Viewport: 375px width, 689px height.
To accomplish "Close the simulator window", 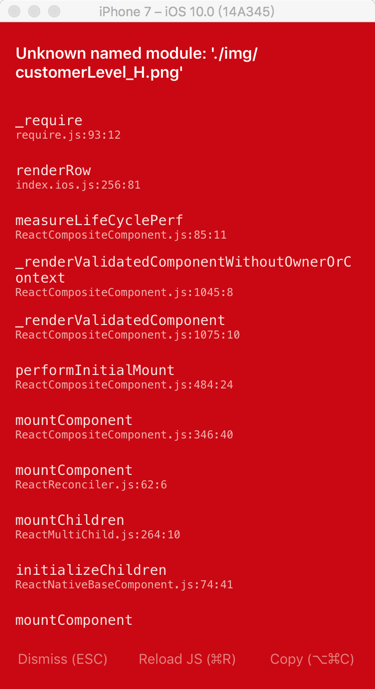I will tap(14, 11).
